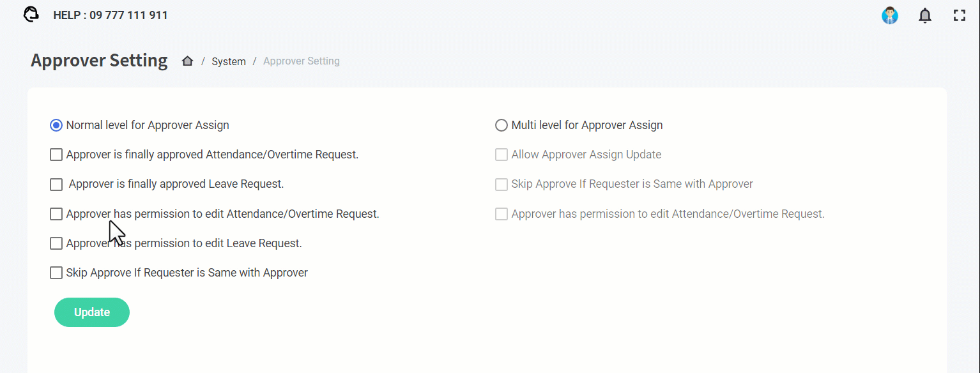Click the Approver Setting page heading
The image size is (980, 373).
99,61
